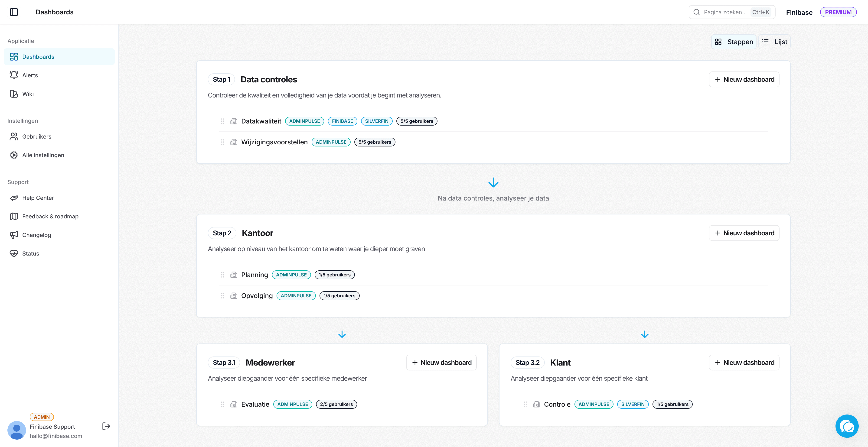Open Alerts from the sidebar
Image resolution: width=868 pixels, height=447 pixels.
point(59,75)
